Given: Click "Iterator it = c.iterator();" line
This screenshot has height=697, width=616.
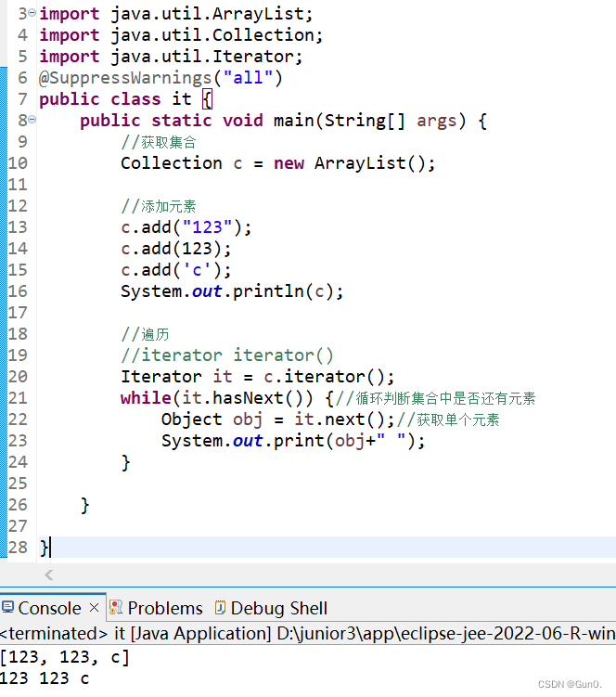Looking at the screenshot, I should tap(257, 377).
